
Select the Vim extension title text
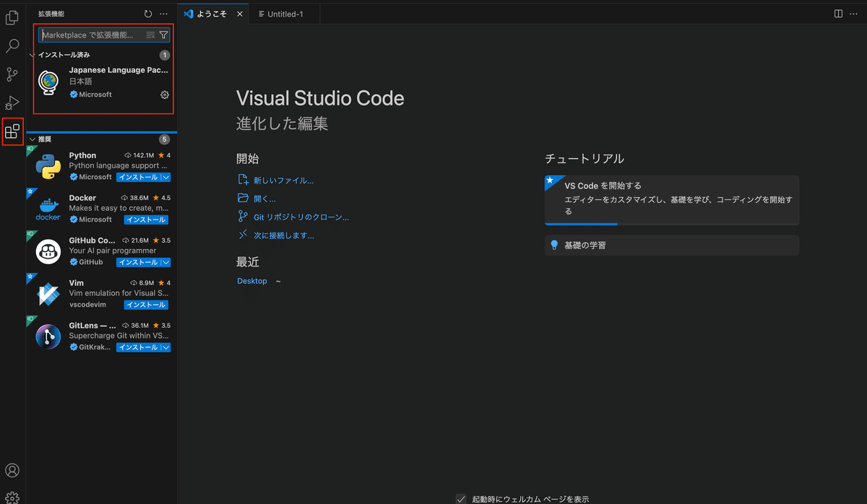click(76, 283)
